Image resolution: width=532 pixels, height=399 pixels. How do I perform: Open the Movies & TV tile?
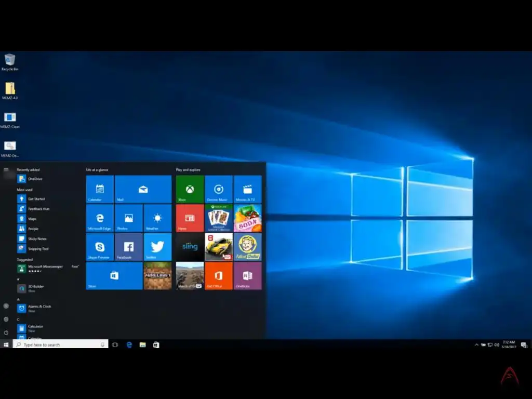(248, 189)
